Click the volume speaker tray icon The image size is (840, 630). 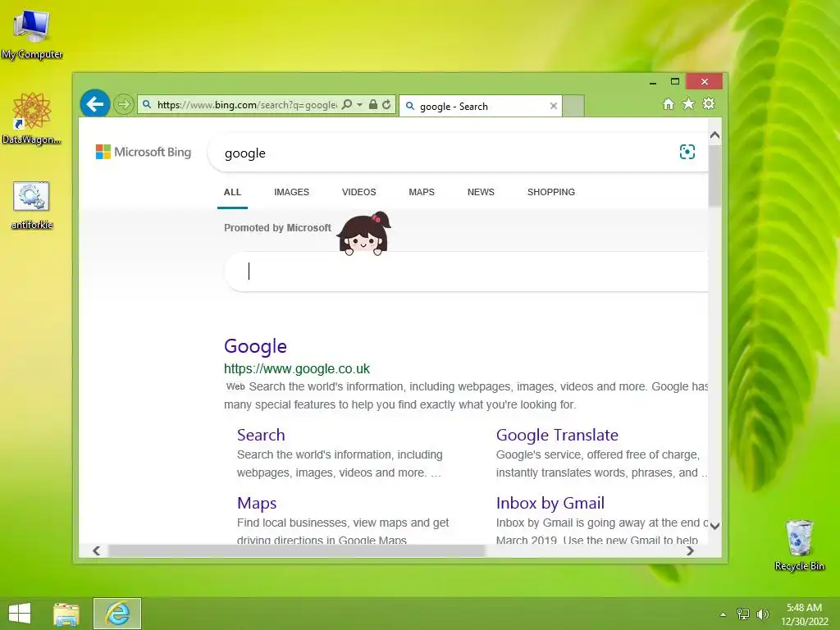(762, 614)
